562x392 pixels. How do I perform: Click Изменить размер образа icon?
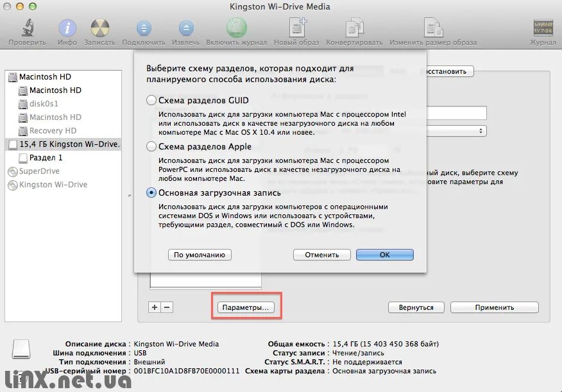point(433,28)
